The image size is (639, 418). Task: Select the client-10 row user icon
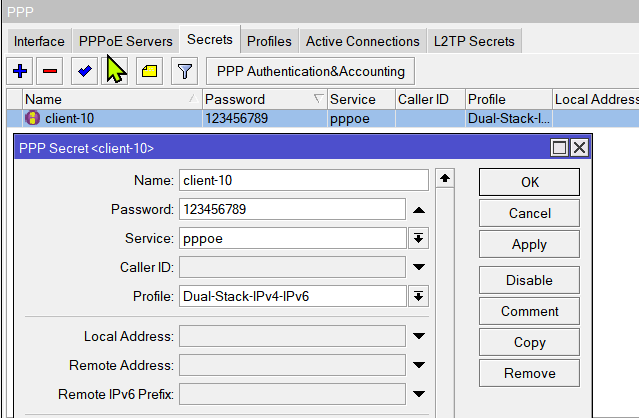pyautogui.click(x=32, y=118)
